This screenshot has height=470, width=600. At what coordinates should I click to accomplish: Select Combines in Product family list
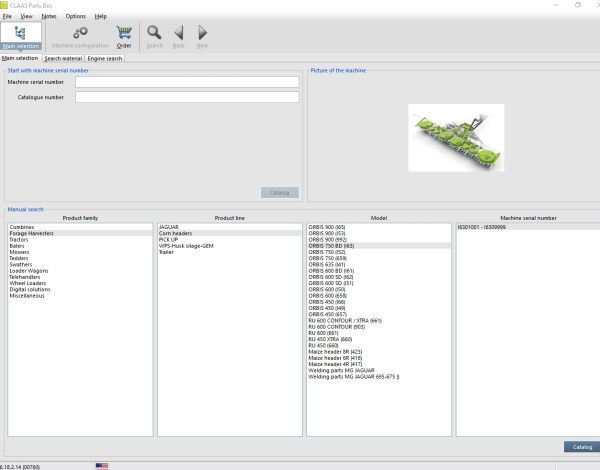click(x=80, y=227)
